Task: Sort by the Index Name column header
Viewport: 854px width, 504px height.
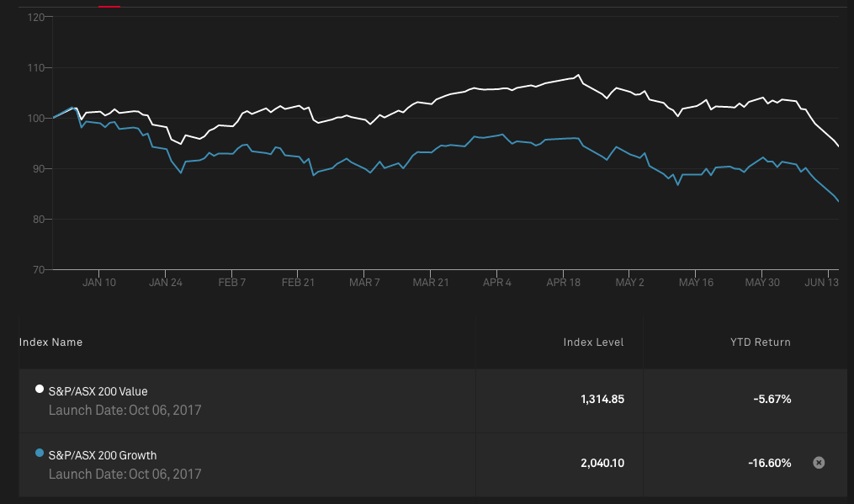Action: [x=51, y=342]
